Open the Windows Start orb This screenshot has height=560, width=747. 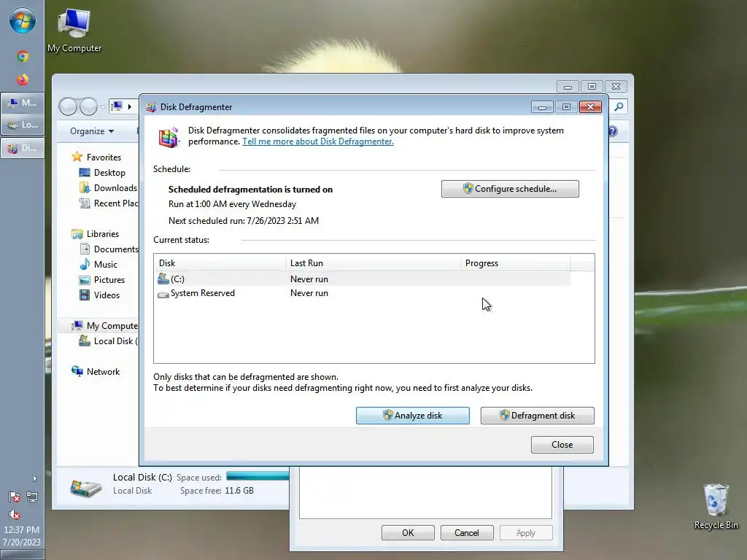click(23, 20)
